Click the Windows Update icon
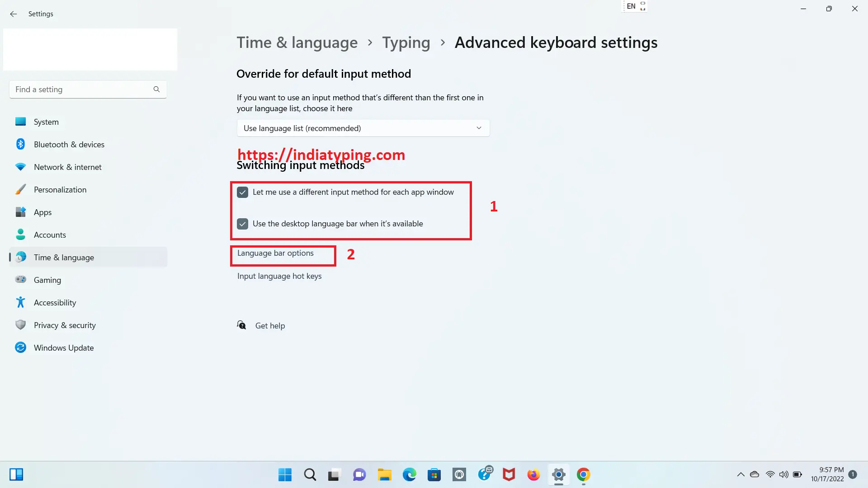 click(21, 347)
